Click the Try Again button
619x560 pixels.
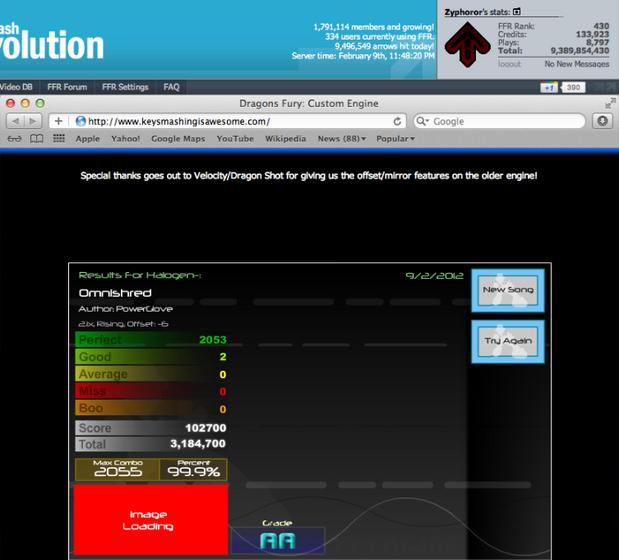pos(508,341)
